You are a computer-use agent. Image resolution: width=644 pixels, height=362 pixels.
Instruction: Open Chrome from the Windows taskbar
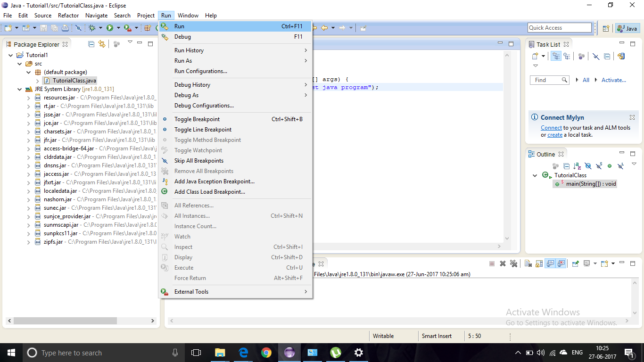pos(266,353)
